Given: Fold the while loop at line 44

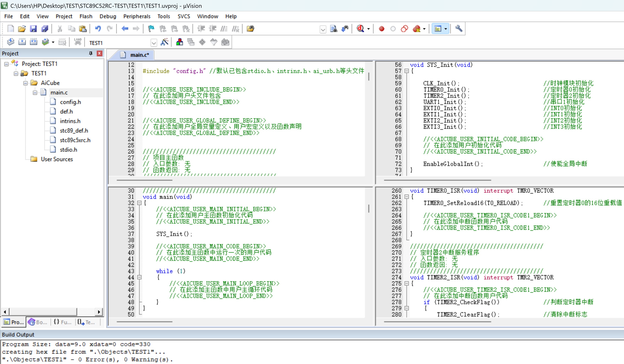Looking at the screenshot, I should 139,277.
